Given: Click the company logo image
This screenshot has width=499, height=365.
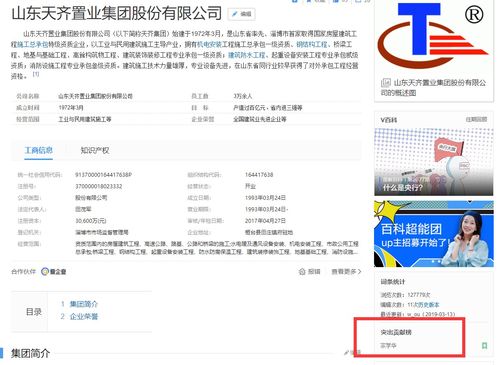Looking at the screenshot, I should (x=433, y=35).
